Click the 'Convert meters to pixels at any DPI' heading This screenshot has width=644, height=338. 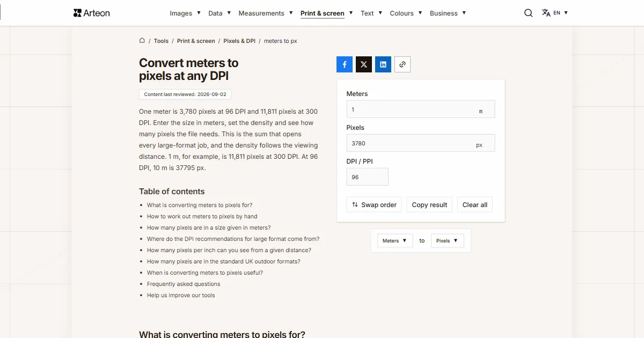click(189, 69)
